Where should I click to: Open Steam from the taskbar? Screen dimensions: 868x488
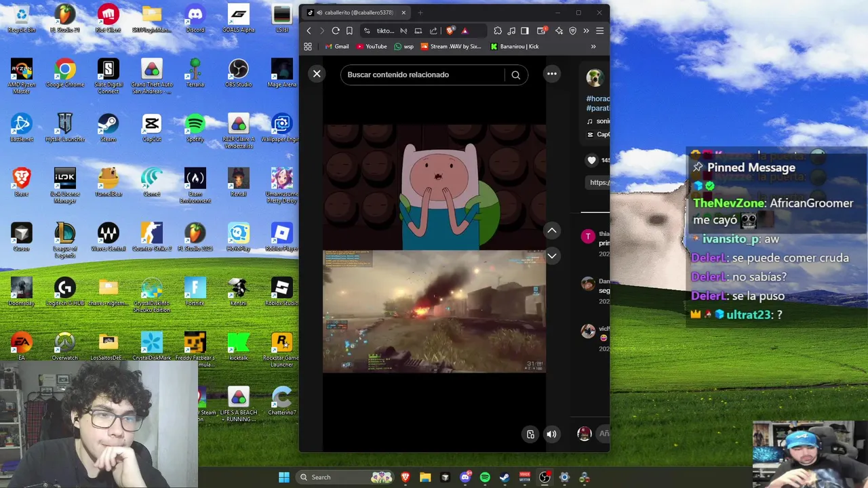click(x=505, y=477)
